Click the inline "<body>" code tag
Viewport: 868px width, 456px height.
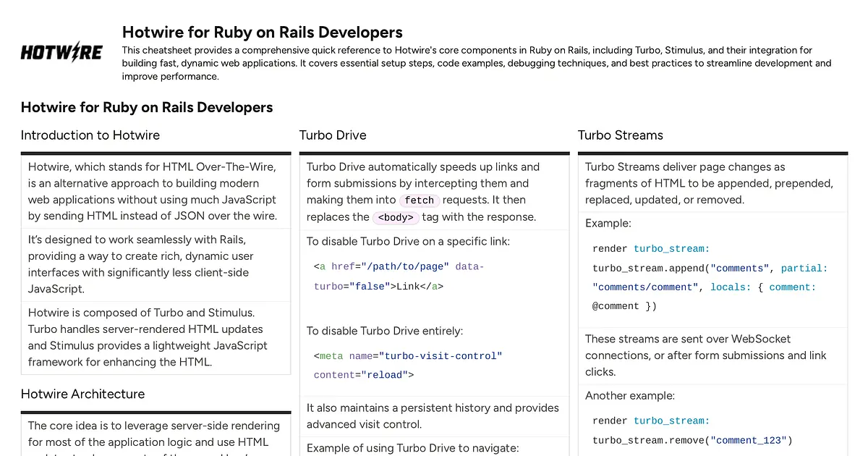396,217
